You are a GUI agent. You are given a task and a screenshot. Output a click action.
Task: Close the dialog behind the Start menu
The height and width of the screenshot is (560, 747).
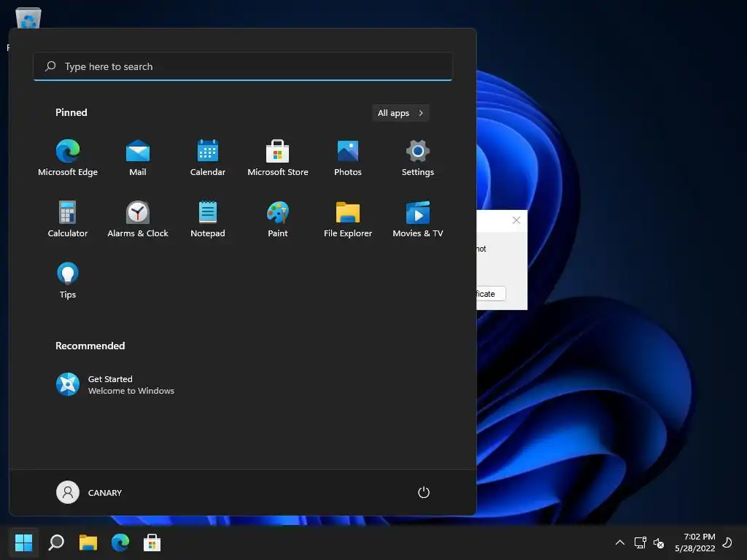(x=516, y=220)
